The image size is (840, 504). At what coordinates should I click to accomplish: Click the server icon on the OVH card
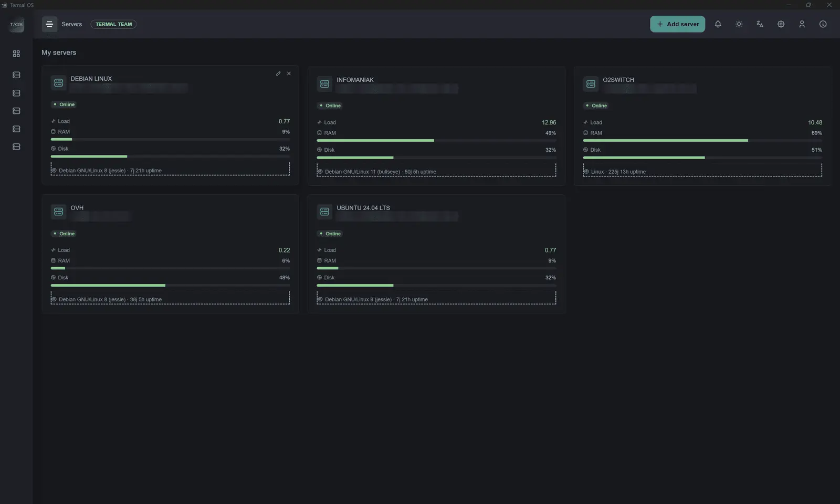(x=58, y=212)
